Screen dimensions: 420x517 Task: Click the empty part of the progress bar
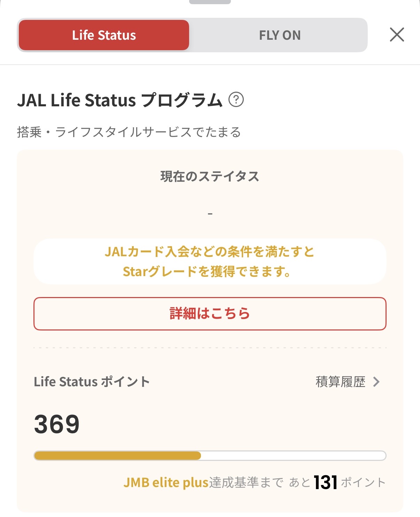(x=293, y=456)
